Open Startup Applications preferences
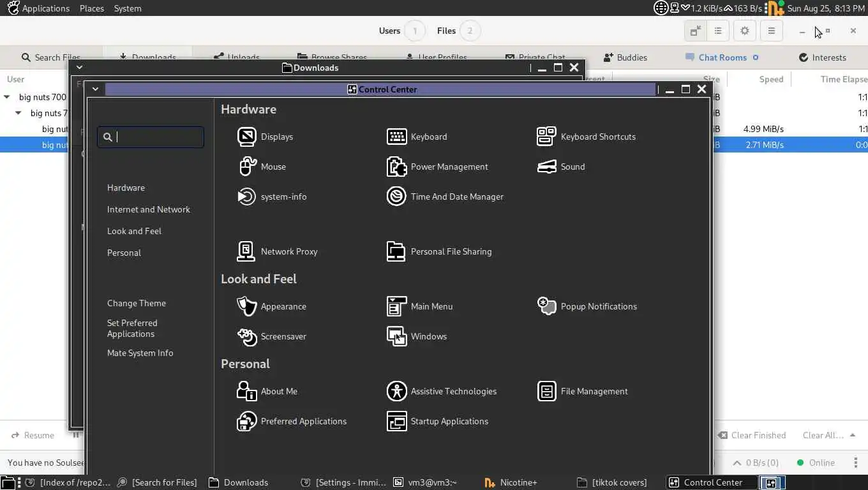Screen dimensions: 868x490 pos(437,421)
